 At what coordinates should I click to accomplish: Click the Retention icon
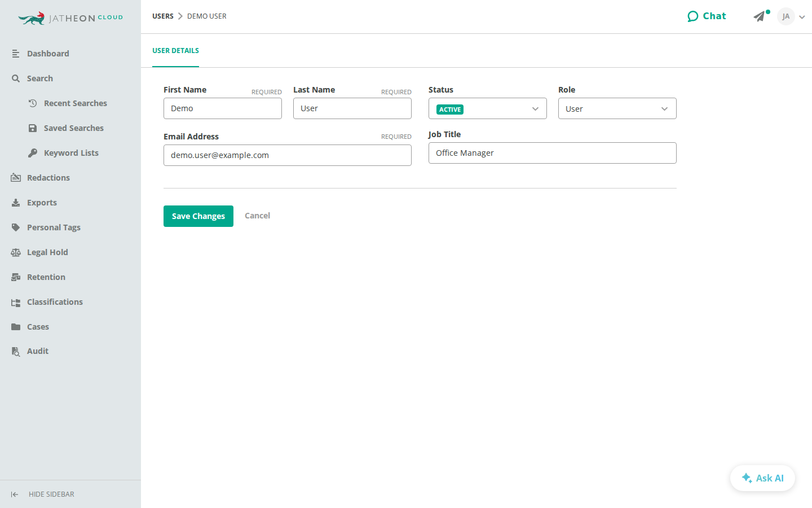tap(16, 277)
